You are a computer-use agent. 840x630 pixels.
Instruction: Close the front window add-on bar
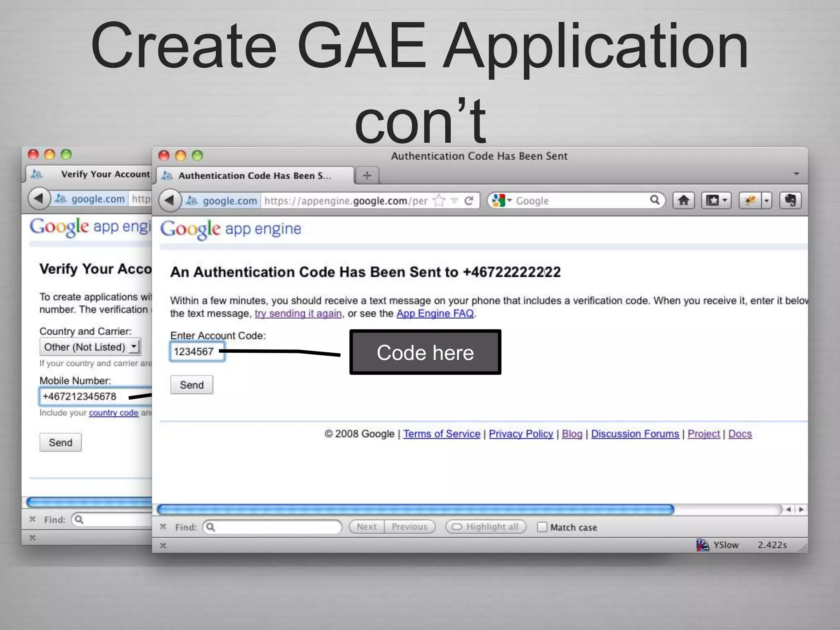coord(163,545)
